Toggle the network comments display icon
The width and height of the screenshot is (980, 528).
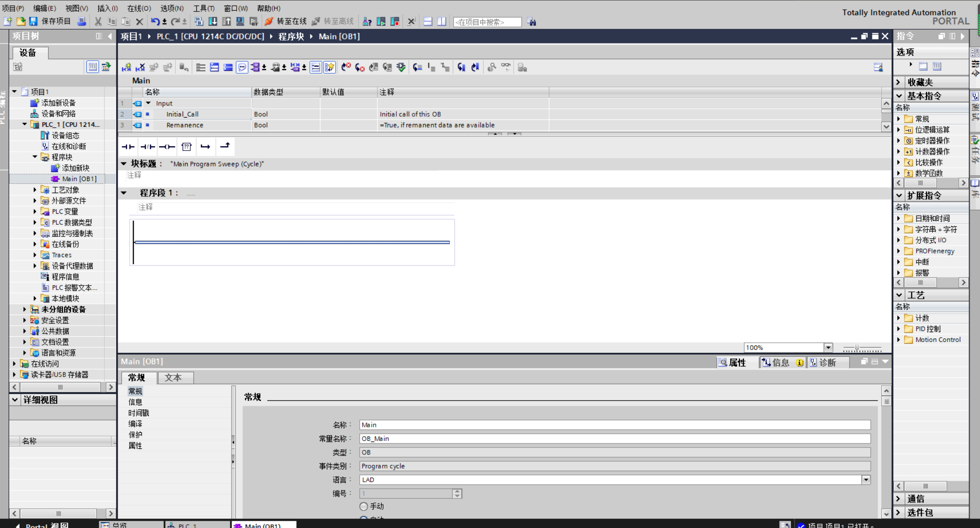tap(242, 67)
